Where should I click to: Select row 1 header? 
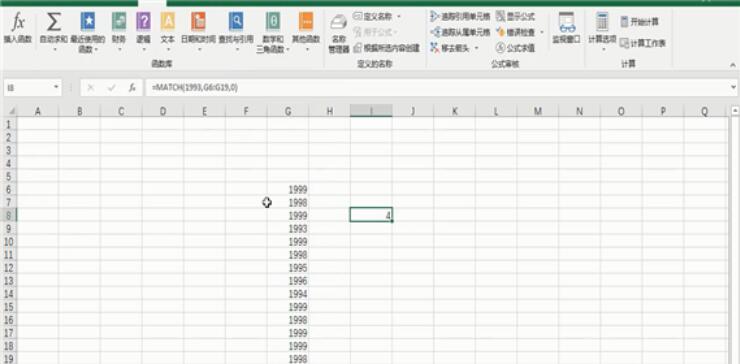coord(10,124)
